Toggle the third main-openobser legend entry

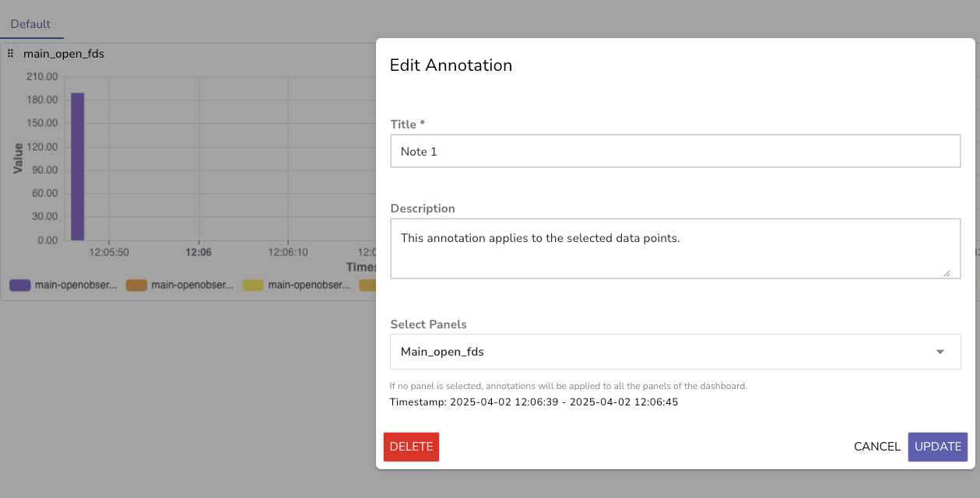click(308, 285)
